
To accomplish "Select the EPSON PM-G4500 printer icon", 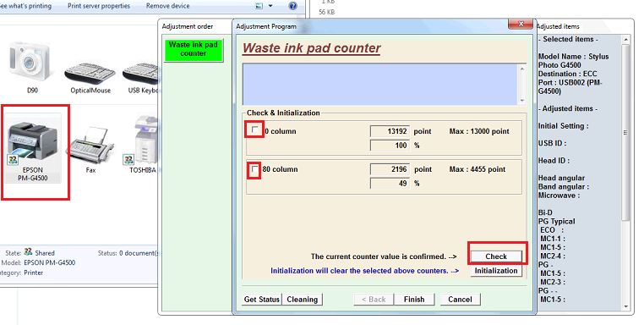I will click(33, 148).
